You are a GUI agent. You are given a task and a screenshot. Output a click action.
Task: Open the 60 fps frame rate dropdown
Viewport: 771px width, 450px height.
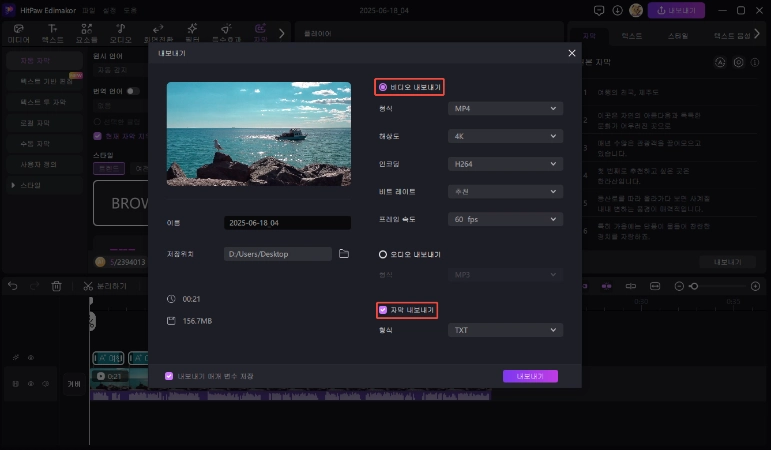pyautogui.click(x=505, y=219)
